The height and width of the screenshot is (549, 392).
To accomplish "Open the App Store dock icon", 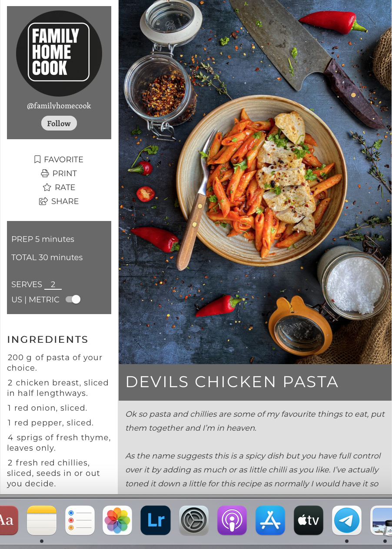I will tap(270, 520).
